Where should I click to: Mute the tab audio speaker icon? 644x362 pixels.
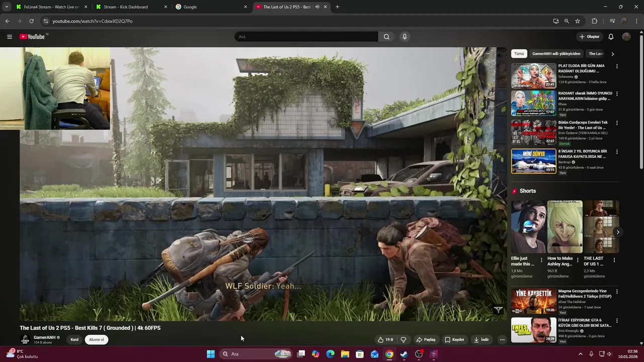[317, 7]
